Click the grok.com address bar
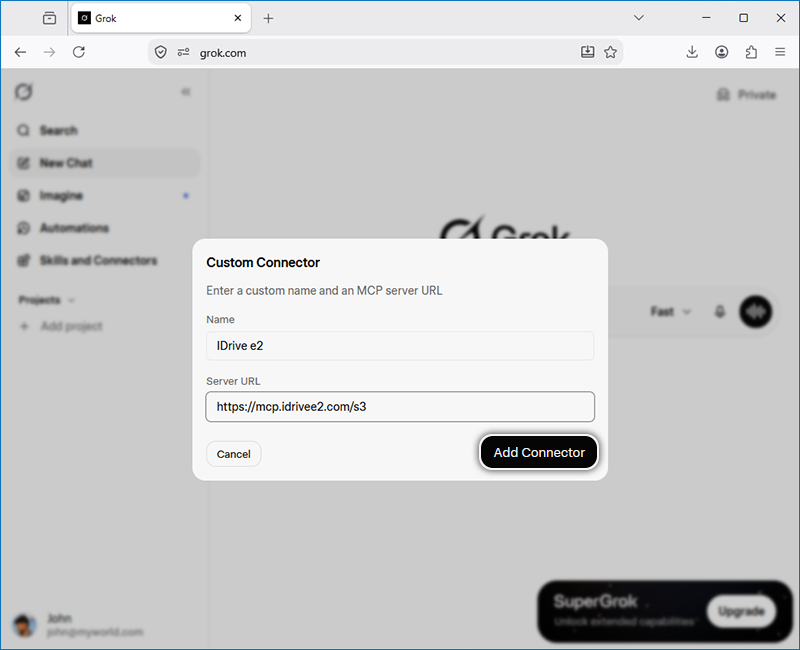The height and width of the screenshot is (650, 800). tap(385, 53)
